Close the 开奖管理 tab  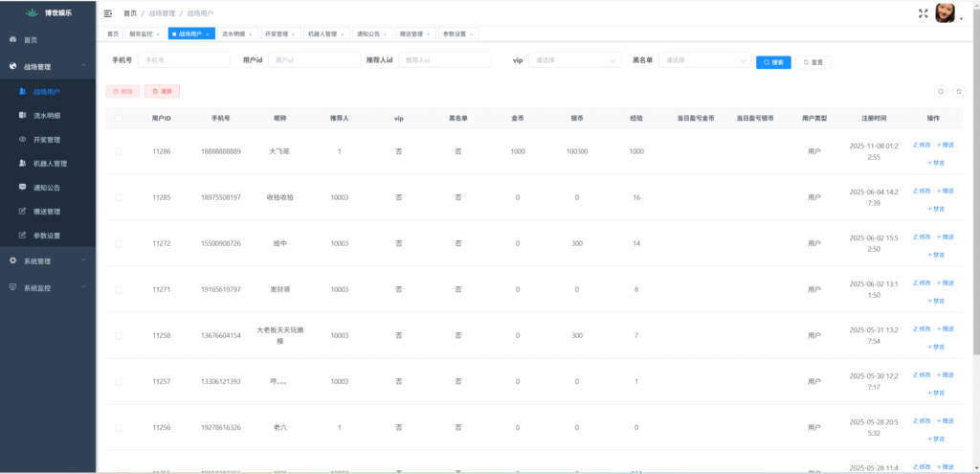(x=293, y=34)
